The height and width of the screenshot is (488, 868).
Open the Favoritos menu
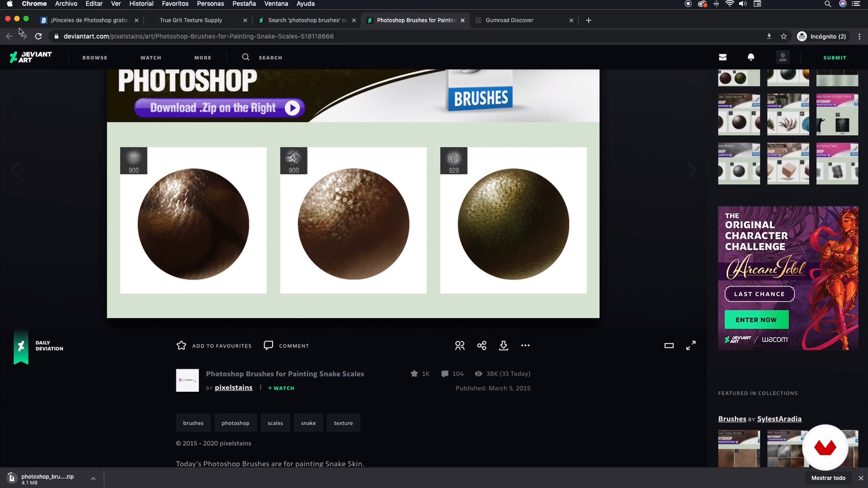pyautogui.click(x=175, y=4)
